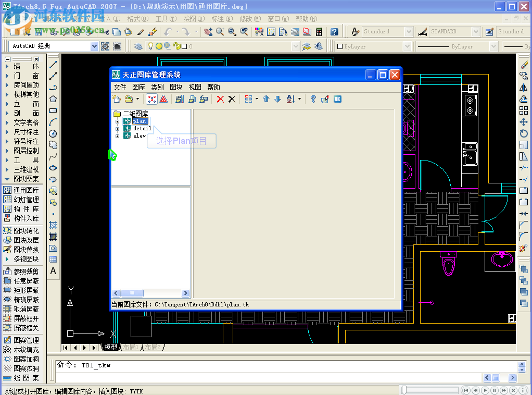Select the Move tool in modify toolbar
This screenshot has width=532, height=395.
524,122
